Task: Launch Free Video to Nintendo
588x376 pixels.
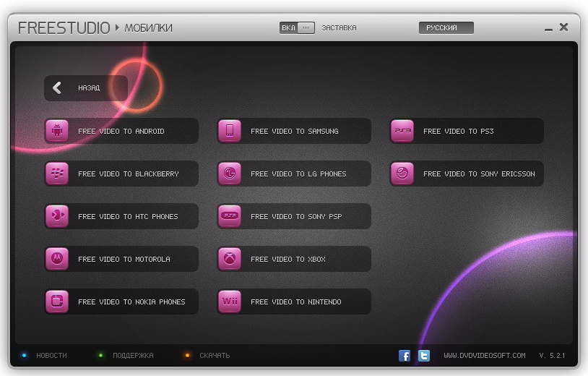Action: pyautogui.click(x=294, y=302)
